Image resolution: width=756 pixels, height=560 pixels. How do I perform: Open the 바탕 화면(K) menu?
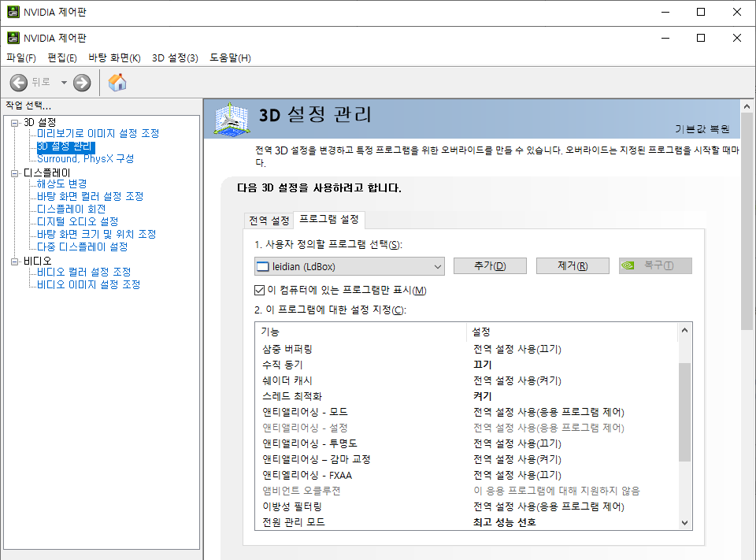(x=115, y=57)
